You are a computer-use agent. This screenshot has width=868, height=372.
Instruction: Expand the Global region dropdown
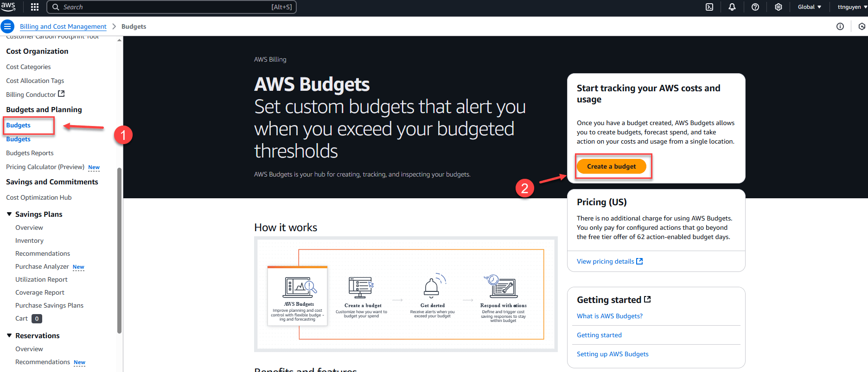click(x=809, y=7)
